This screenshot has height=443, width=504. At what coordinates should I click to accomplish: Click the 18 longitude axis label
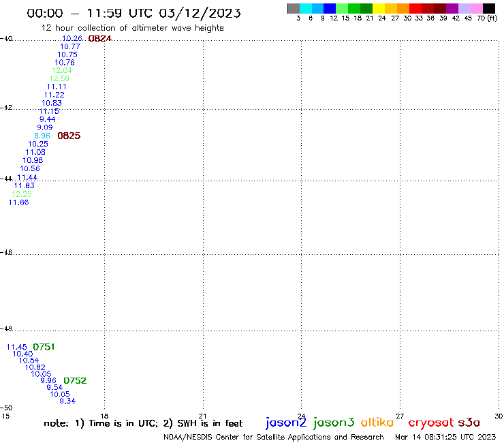[104, 416]
